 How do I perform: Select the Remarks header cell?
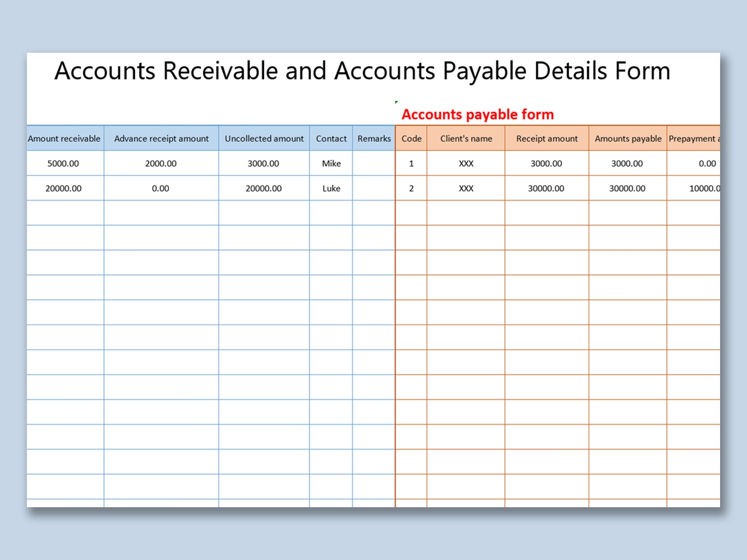tap(374, 138)
